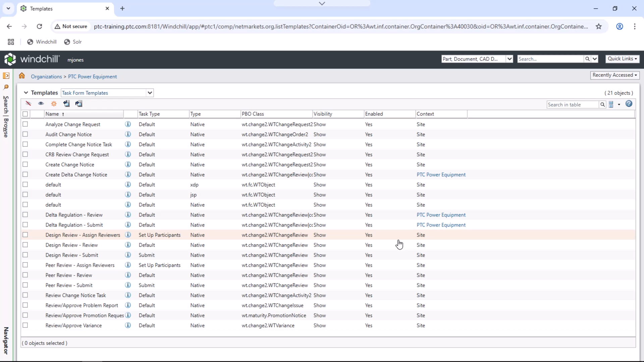Collapse the Templates section chevron
Screen dimensions: 644x362
point(26,93)
